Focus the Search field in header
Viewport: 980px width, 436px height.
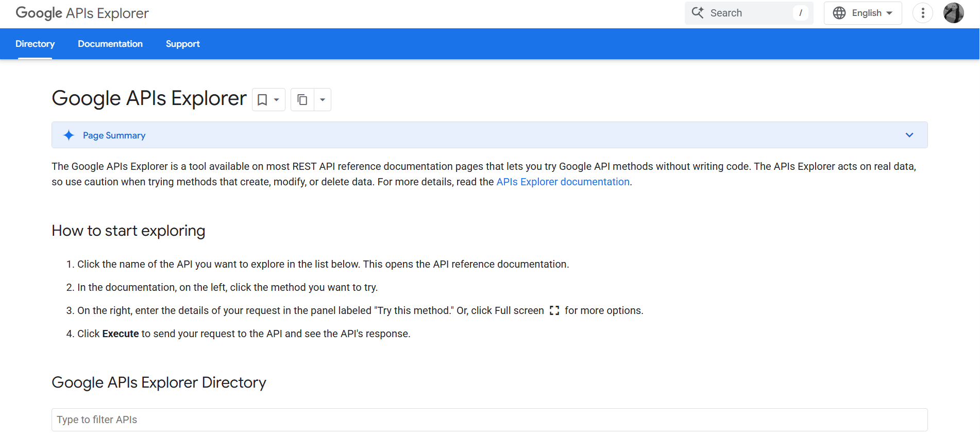click(x=749, y=13)
